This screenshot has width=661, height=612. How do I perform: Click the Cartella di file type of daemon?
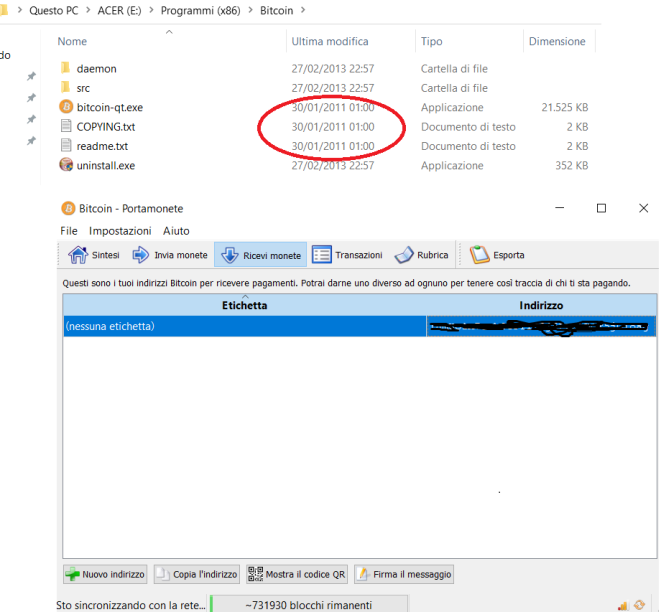454,69
